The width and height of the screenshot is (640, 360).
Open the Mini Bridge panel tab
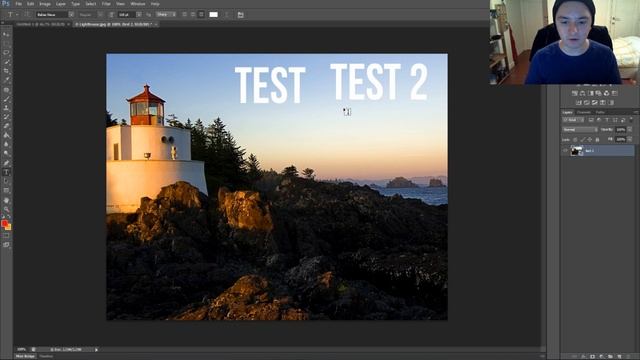pos(25,356)
